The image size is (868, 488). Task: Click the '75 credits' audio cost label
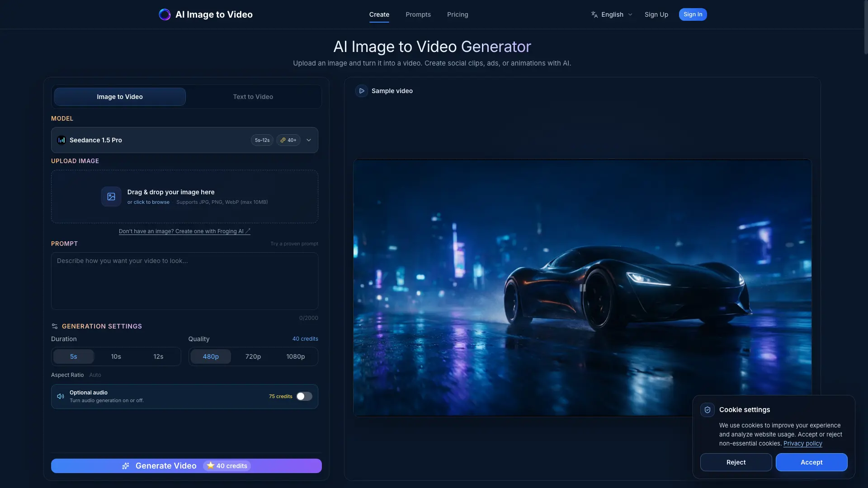click(281, 396)
